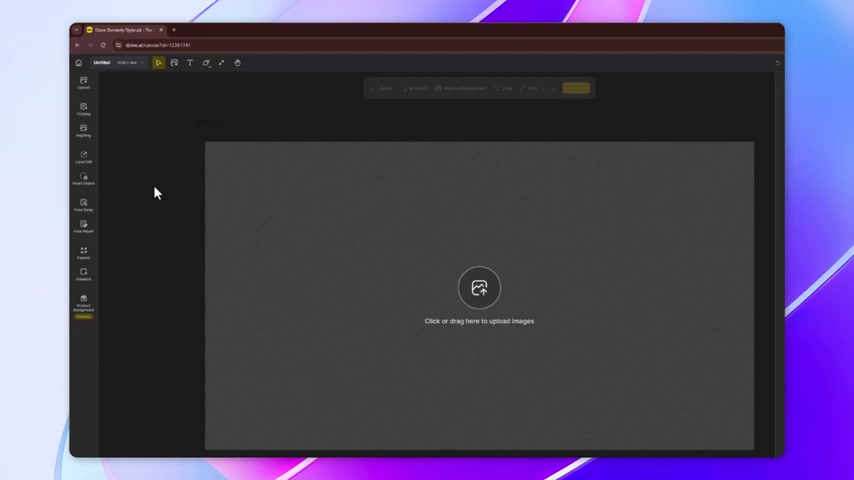Open Txt2Img in the left sidebar
854x480 pixels.
coord(83,109)
